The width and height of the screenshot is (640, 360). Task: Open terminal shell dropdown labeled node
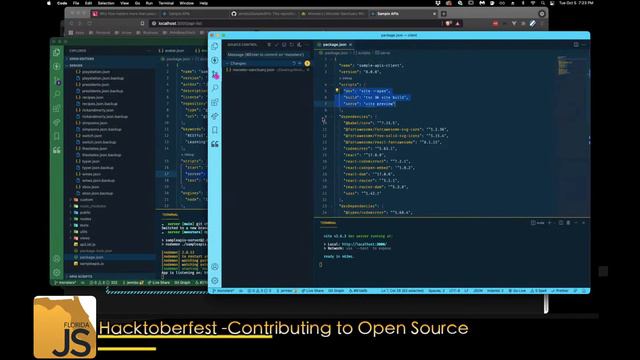538,223
